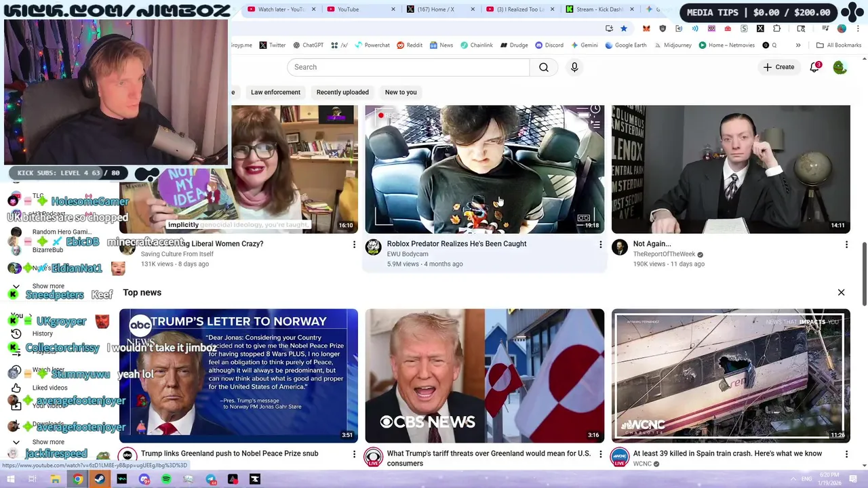
Task: Click the "5.9M views" text under Roblox Predator
Action: click(403, 264)
